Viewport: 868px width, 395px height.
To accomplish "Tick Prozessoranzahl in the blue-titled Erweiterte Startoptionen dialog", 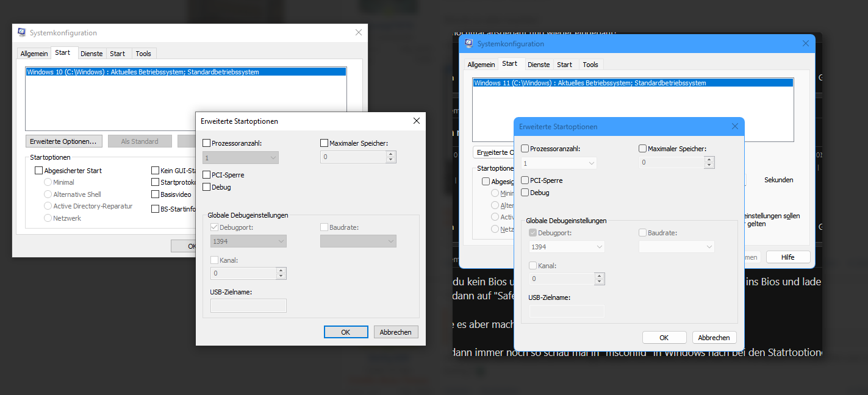I will click(x=525, y=149).
